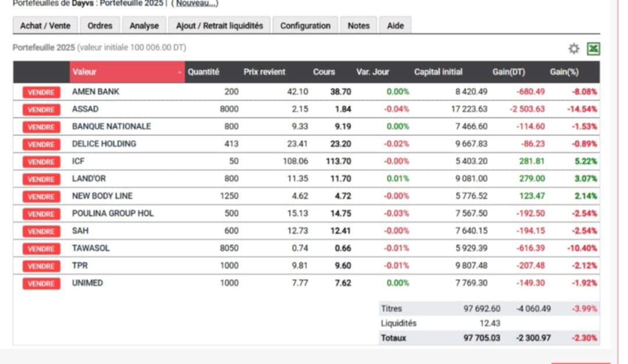Screen dimensions: 628x364
Task: Click the UNIMED stock name
Action: tap(87, 283)
